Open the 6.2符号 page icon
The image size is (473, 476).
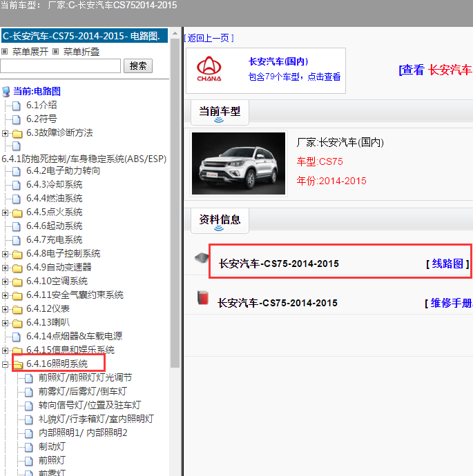click(x=17, y=119)
